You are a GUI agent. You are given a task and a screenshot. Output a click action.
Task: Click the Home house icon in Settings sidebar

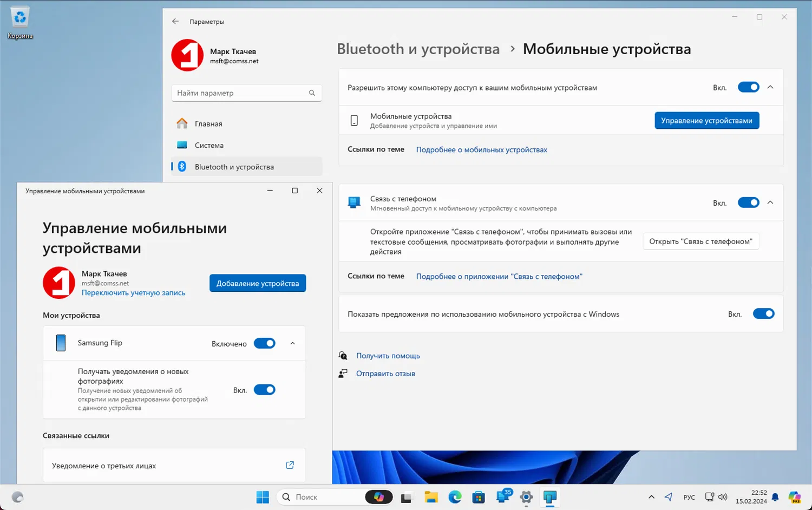coord(182,123)
